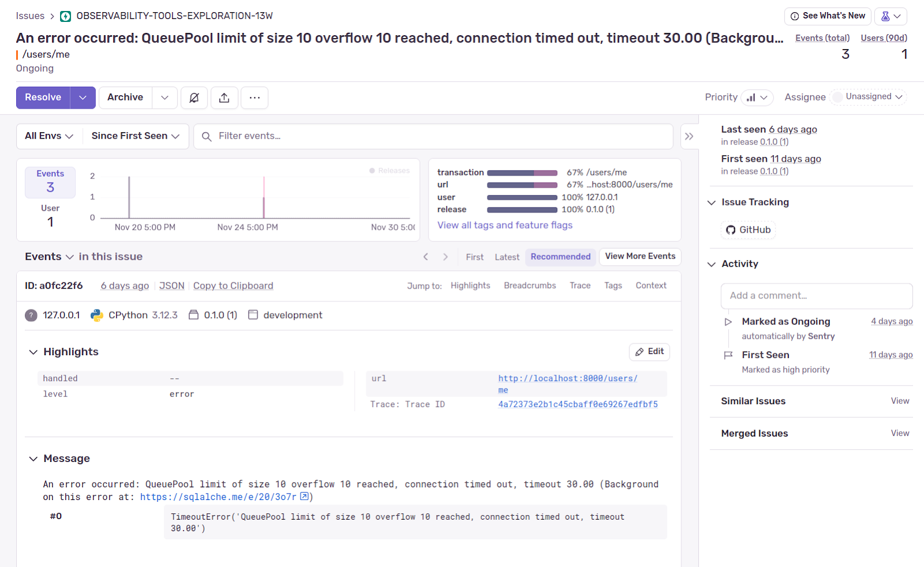924x567 pixels.
Task: Open the labs flask icon menu
Action: tap(890, 16)
